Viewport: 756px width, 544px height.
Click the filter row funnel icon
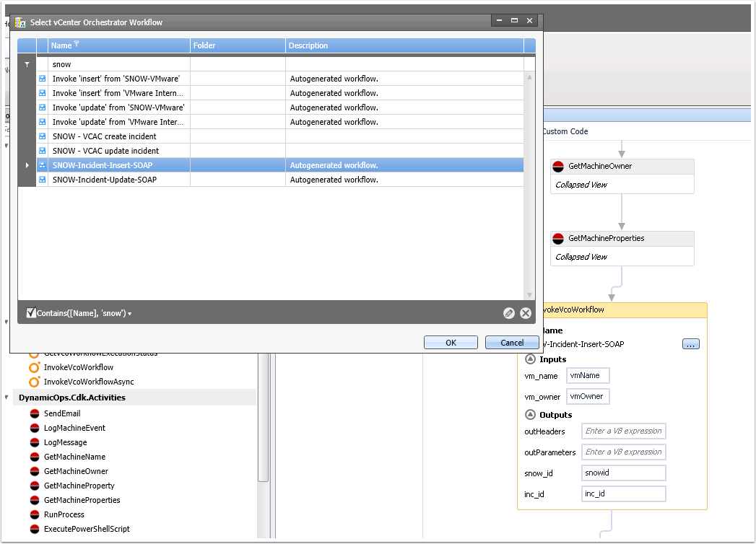coord(27,64)
